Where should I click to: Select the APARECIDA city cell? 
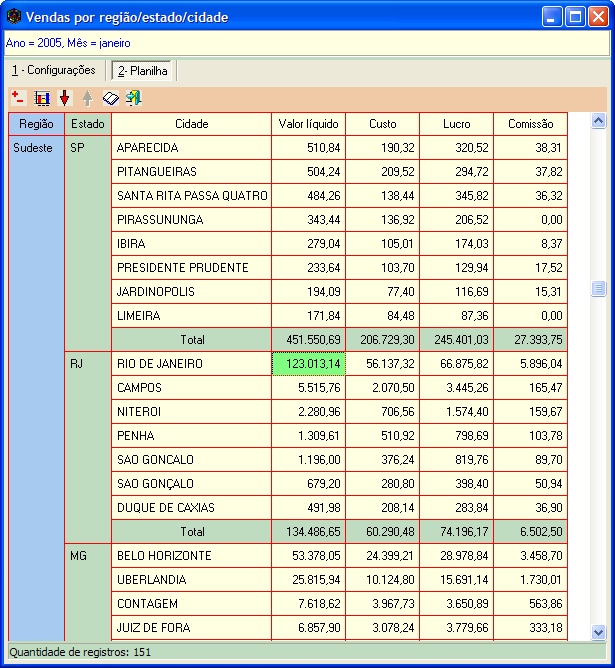191,148
